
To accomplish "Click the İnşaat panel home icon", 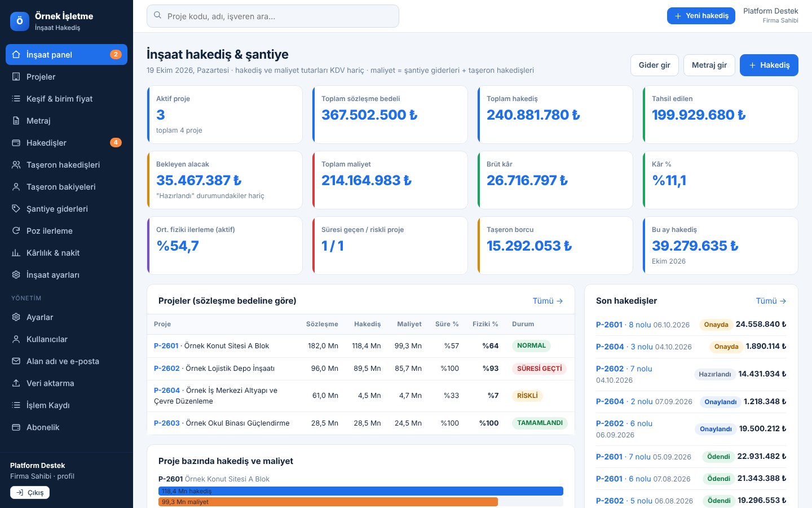I will coord(16,55).
